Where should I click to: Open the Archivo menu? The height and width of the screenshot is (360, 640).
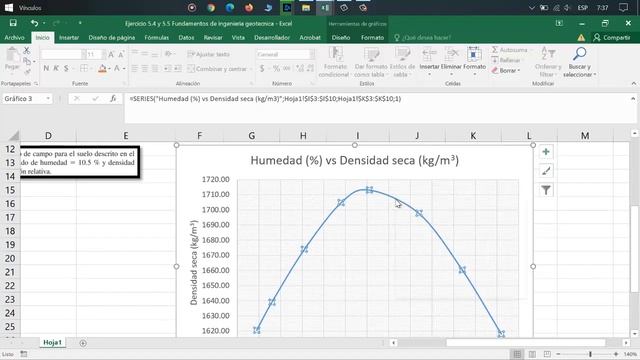tap(14, 38)
